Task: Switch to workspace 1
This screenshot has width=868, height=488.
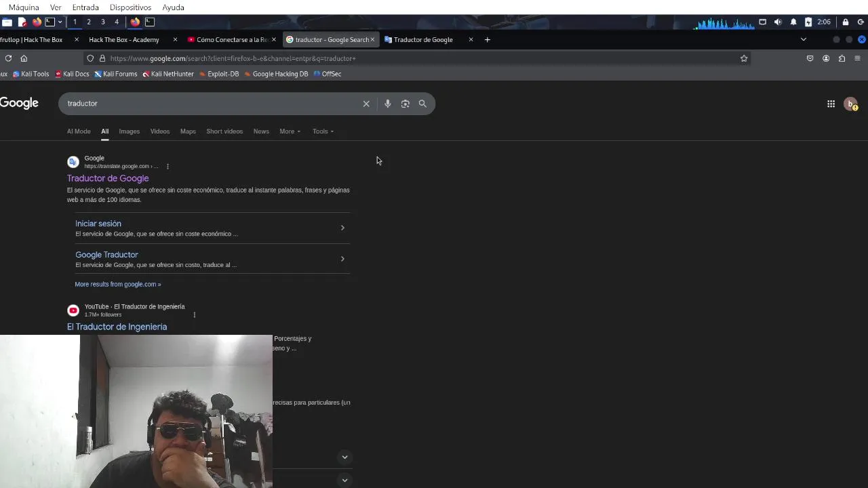Action: click(x=75, y=22)
